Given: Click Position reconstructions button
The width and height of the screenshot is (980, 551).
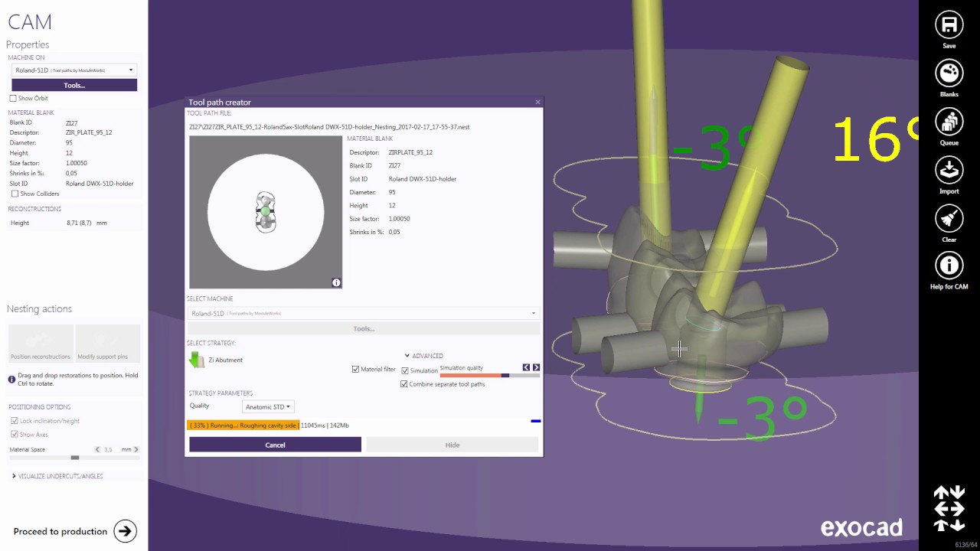Looking at the screenshot, I should click(x=41, y=344).
